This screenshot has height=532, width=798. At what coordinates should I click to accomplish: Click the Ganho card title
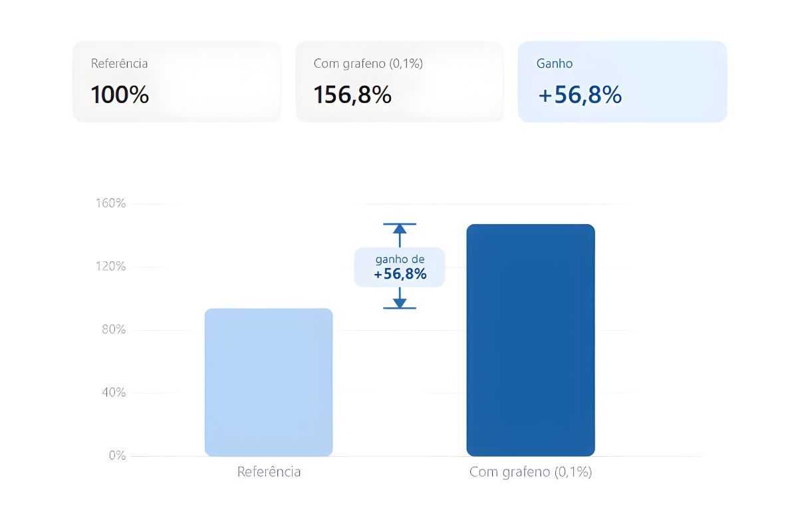pos(555,64)
